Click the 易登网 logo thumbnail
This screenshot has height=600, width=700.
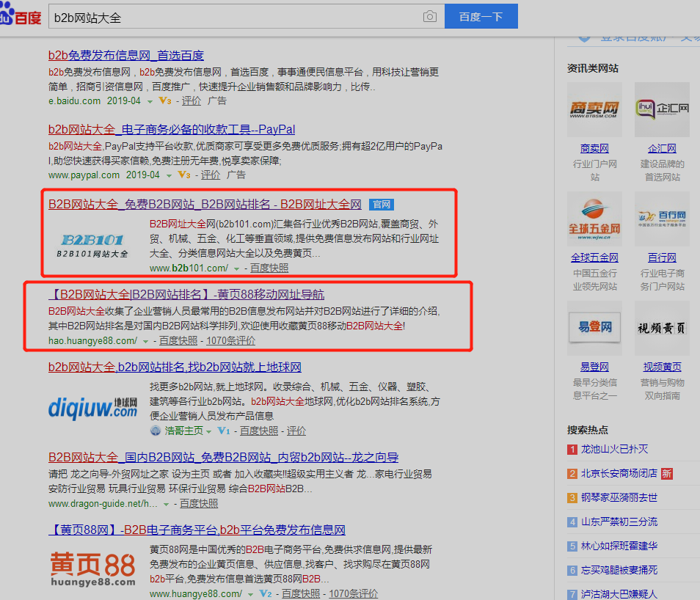[594, 328]
